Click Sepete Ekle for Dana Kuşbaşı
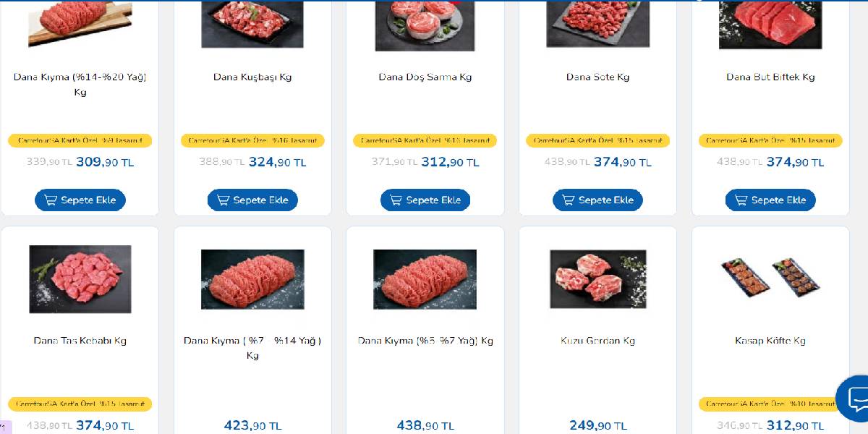868x434 pixels. tap(252, 200)
